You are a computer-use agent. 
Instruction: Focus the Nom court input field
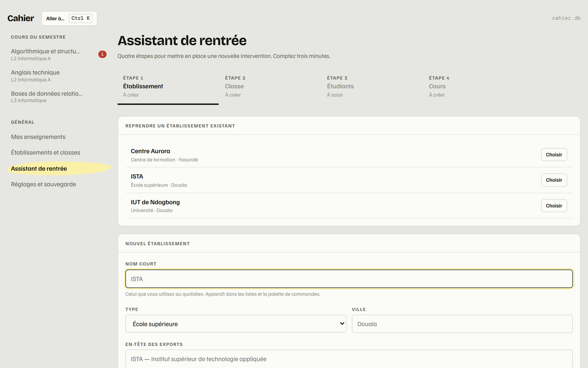349,279
